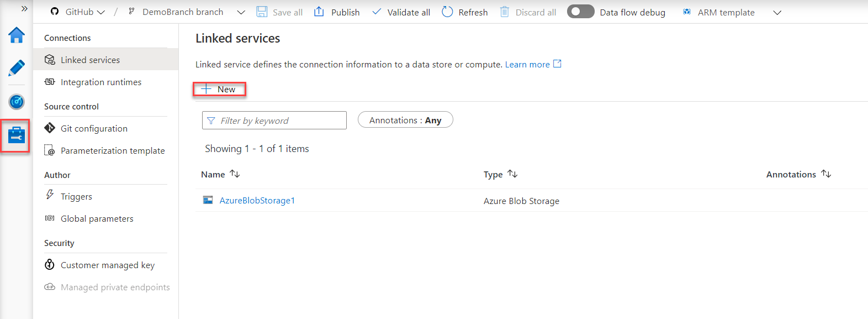Open Git configuration settings
Screen dimensions: 868x319
[94, 129]
